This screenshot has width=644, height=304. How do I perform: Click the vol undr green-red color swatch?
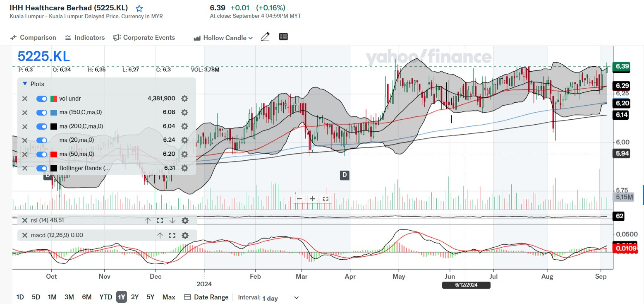54,99
